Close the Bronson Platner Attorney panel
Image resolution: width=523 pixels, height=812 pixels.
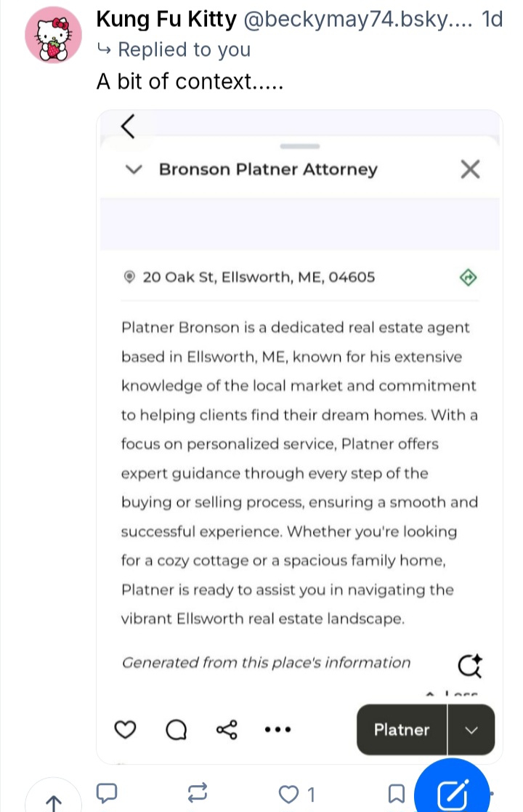click(471, 169)
